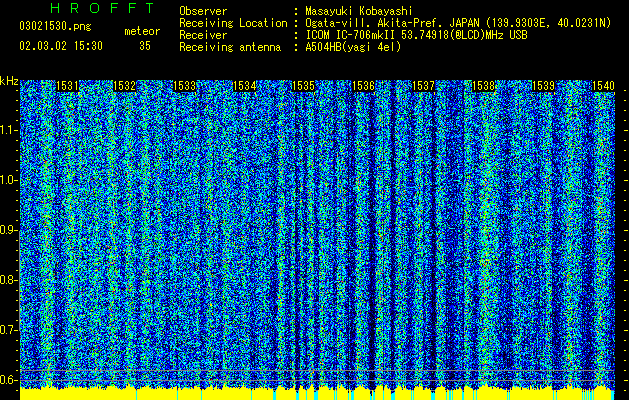
Task: Click the Receiving antenna label
Action: pos(230,47)
